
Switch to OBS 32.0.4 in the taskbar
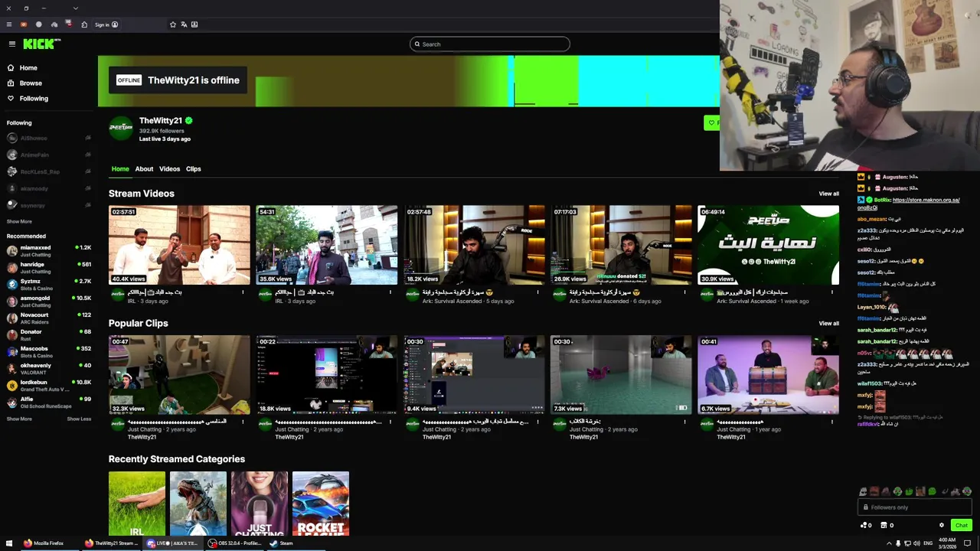tap(235, 543)
